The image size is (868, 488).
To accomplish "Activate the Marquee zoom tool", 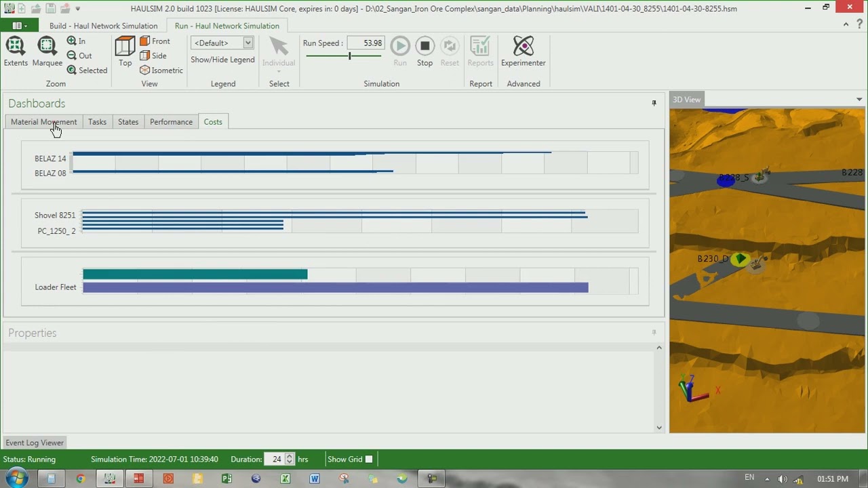I will click(x=47, y=52).
